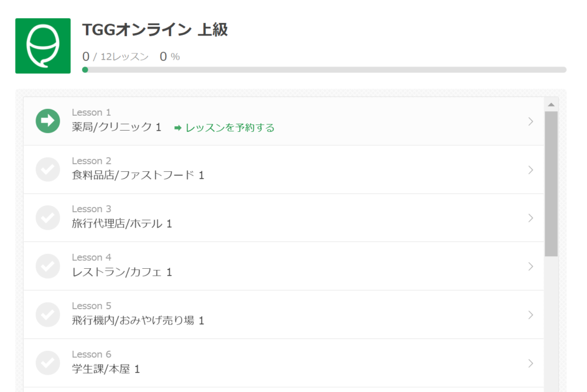This screenshot has height=392, width=587.
Task: Open Lesson 5 via its right chevron
Action: (x=530, y=315)
